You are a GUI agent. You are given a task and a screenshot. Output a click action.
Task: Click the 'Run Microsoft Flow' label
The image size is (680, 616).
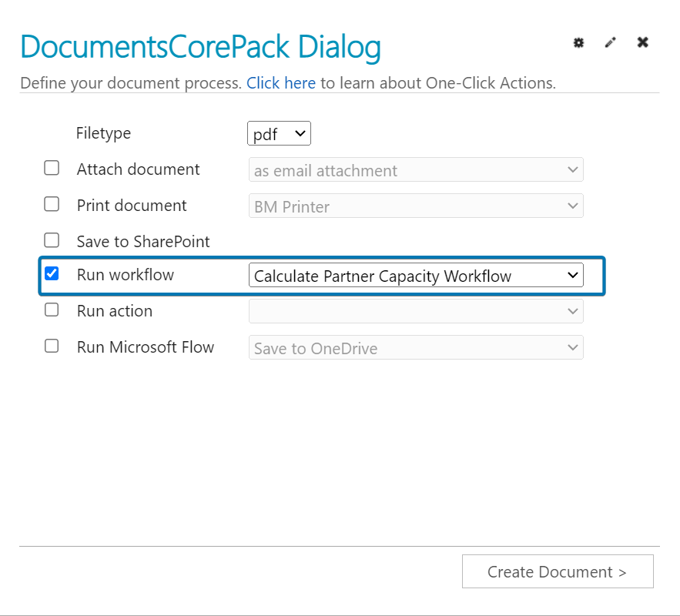tap(146, 346)
